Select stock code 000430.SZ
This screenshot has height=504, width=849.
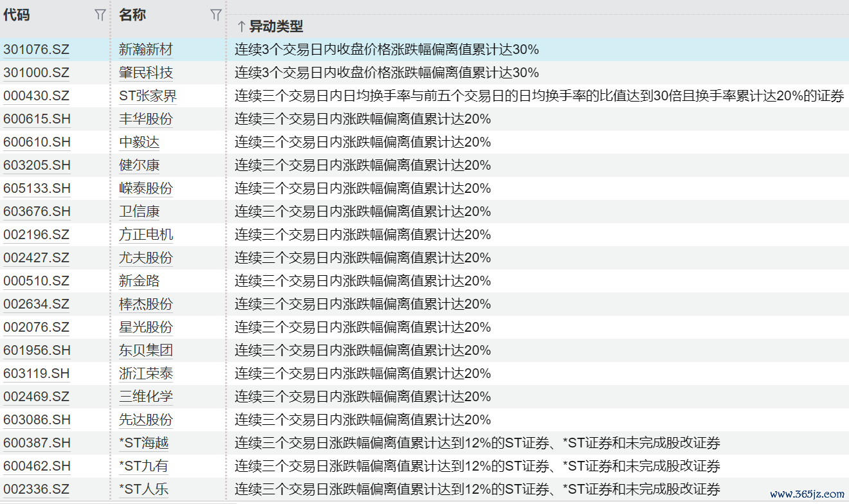coord(37,96)
